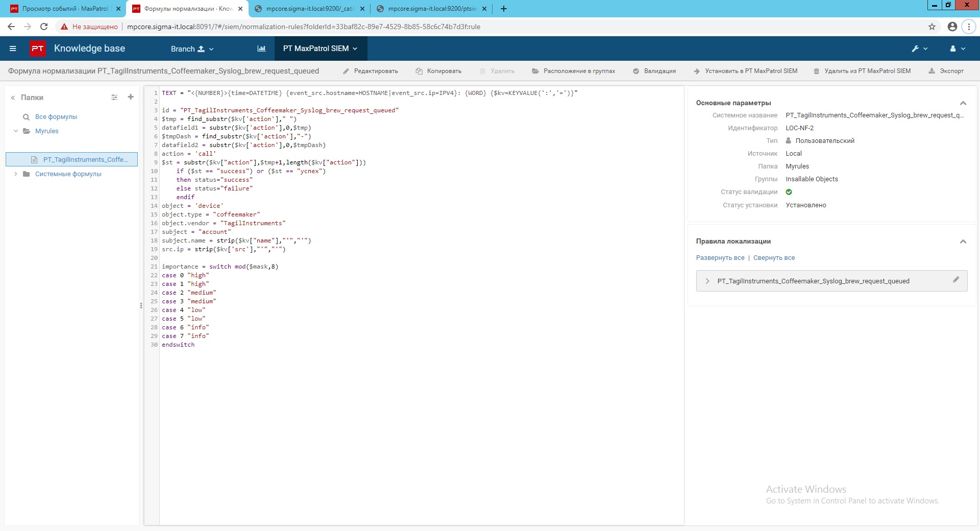Open the dashboard chart icon
The image size is (980, 531).
(x=261, y=49)
